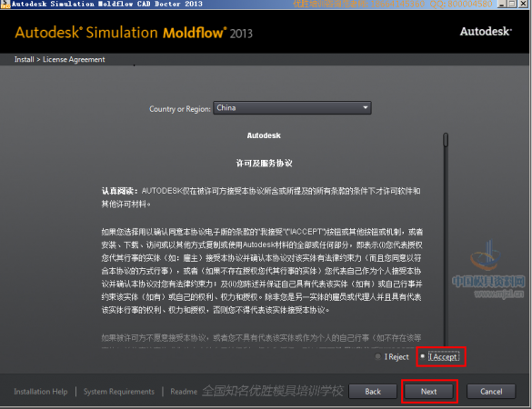Open the Installation Help link
This screenshot has width=532, height=409.
click(41, 392)
